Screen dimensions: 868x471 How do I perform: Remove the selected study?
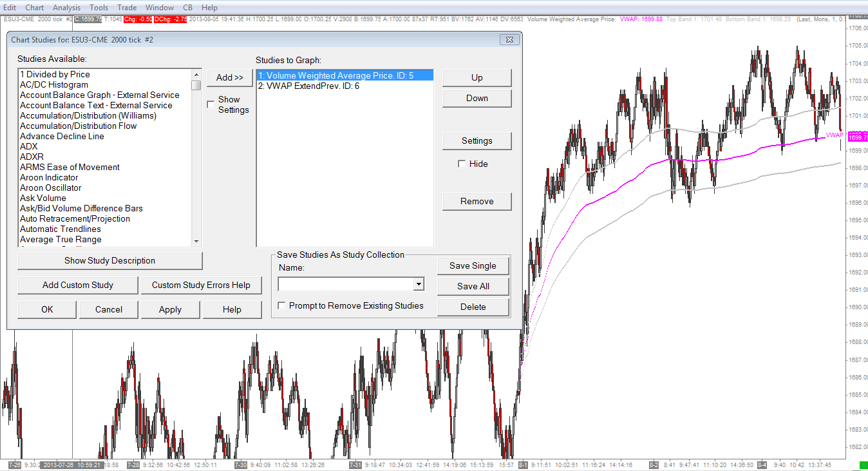(x=477, y=201)
